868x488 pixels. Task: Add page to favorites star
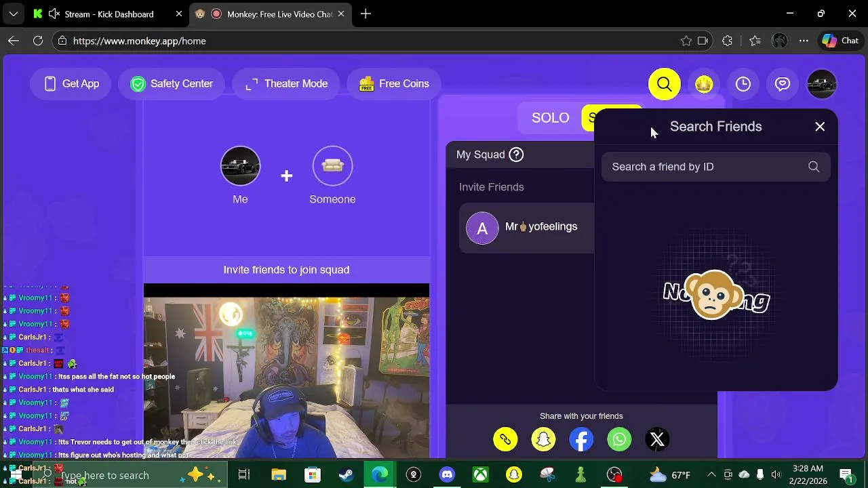(686, 41)
